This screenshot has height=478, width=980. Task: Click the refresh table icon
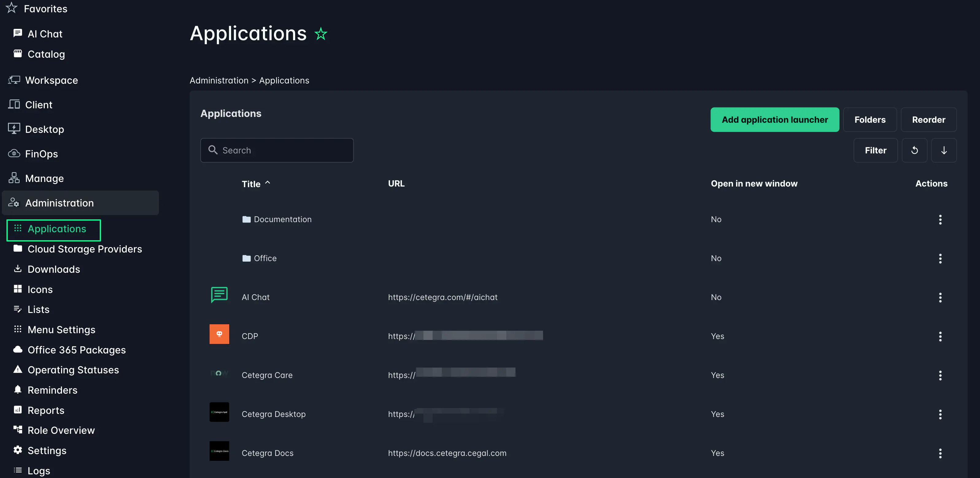915,150
